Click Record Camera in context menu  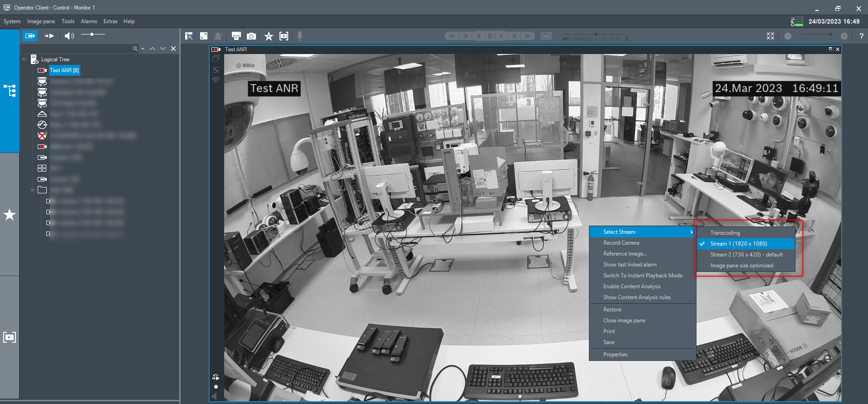click(x=621, y=243)
